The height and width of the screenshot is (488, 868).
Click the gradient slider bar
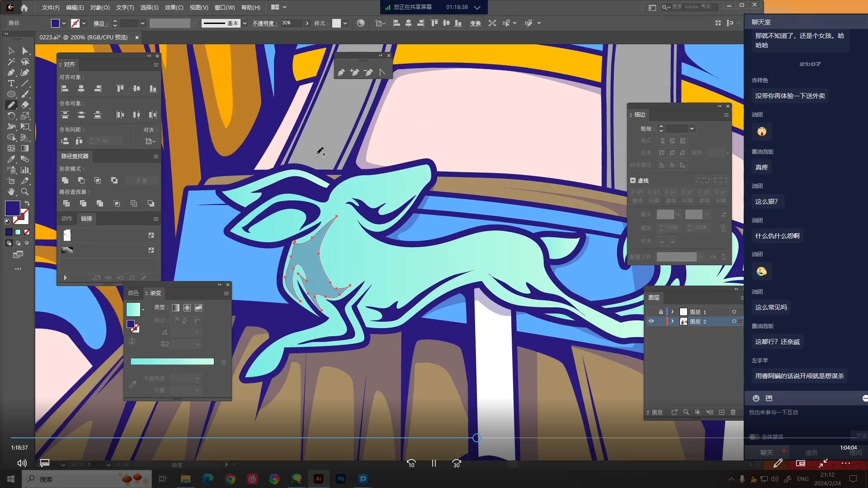pyautogui.click(x=172, y=361)
